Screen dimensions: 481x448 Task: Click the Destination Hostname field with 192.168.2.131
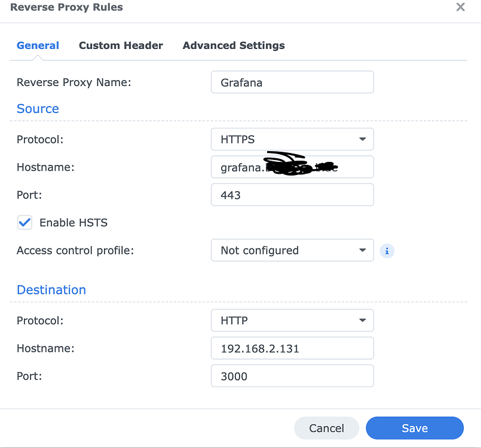(x=292, y=348)
